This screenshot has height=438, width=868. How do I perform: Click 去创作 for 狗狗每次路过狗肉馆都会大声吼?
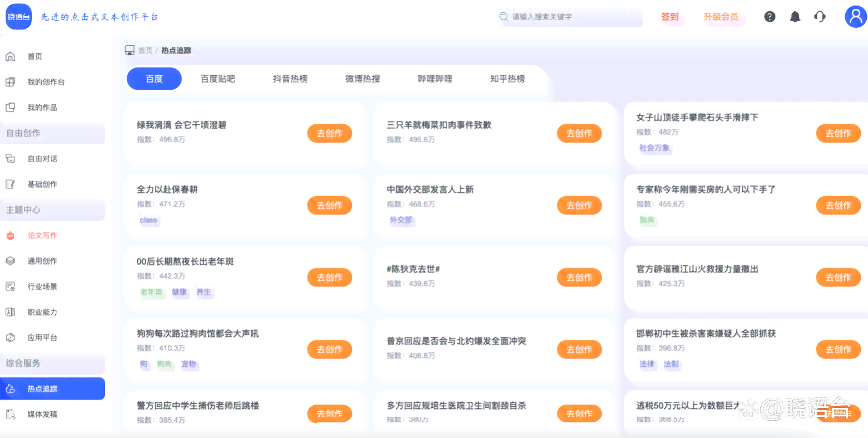pos(330,349)
